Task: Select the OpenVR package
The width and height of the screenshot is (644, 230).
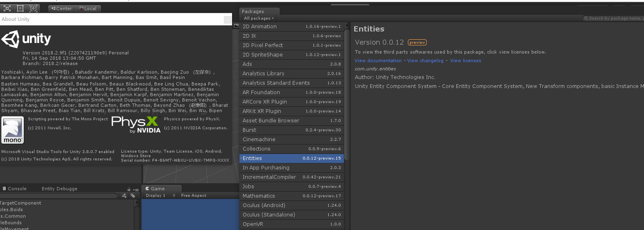Action: (x=291, y=224)
